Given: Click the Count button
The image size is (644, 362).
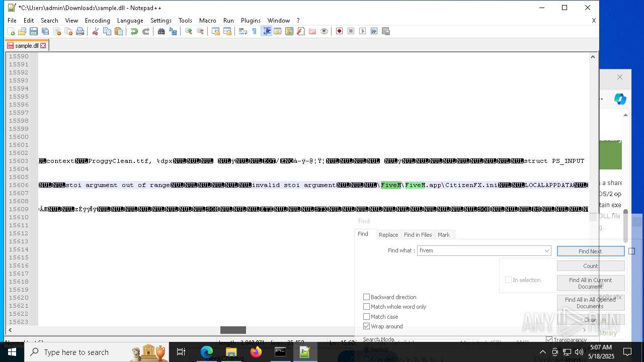Looking at the screenshot, I should click(x=590, y=266).
